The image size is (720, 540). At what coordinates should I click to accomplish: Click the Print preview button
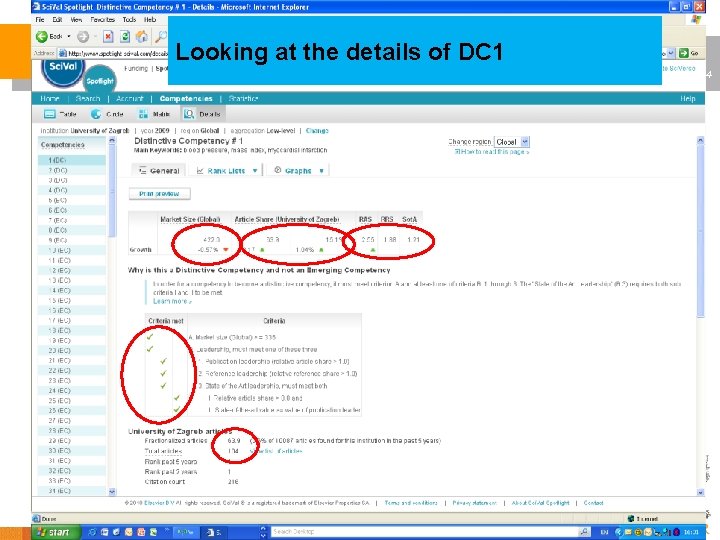(159, 194)
